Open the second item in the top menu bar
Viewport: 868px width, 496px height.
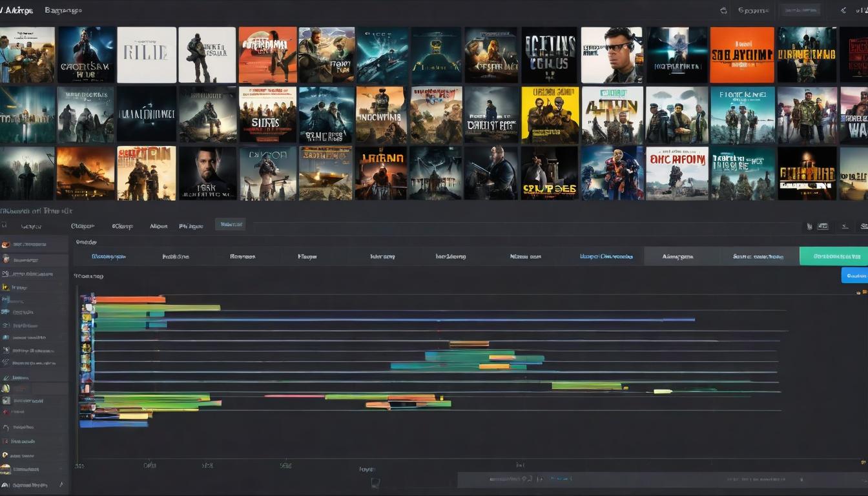point(63,10)
